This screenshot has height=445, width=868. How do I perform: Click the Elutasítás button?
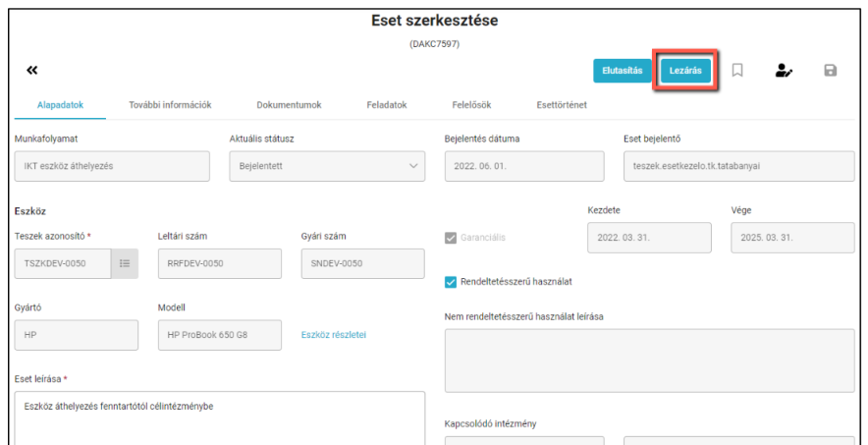coord(623,71)
